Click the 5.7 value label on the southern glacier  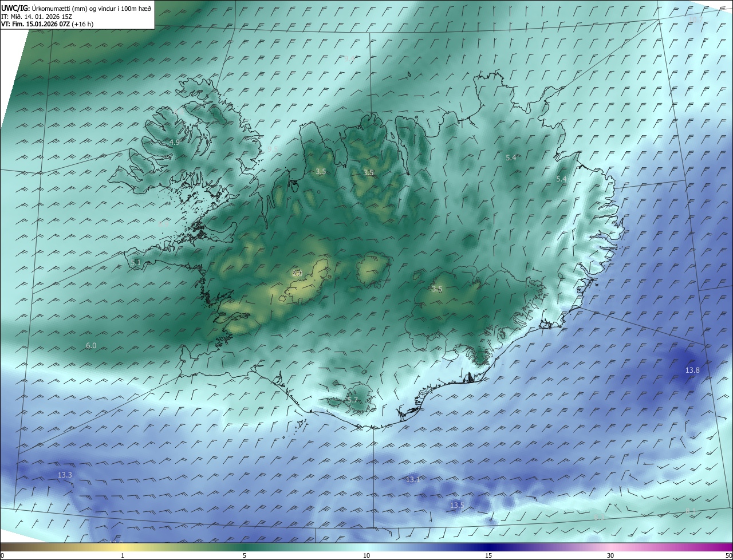(x=352, y=400)
